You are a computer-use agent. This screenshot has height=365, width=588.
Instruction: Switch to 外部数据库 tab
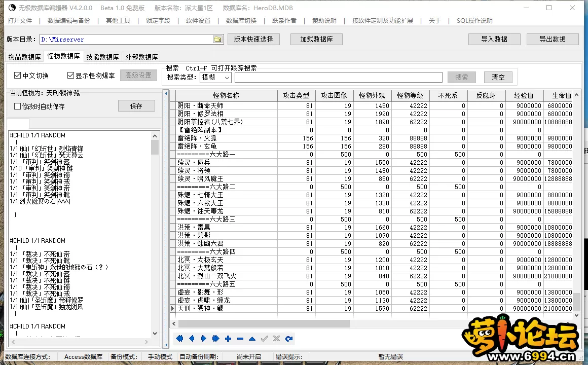(x=141, y=57)
